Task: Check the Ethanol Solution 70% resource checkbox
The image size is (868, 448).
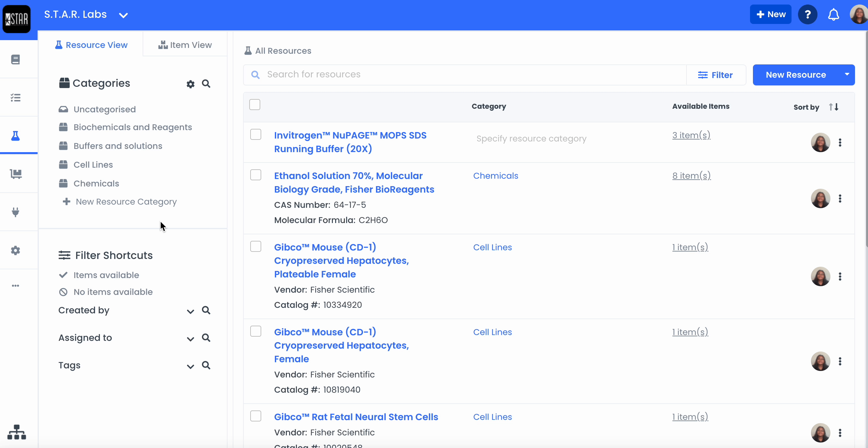Action: click(x=255, y=175)
